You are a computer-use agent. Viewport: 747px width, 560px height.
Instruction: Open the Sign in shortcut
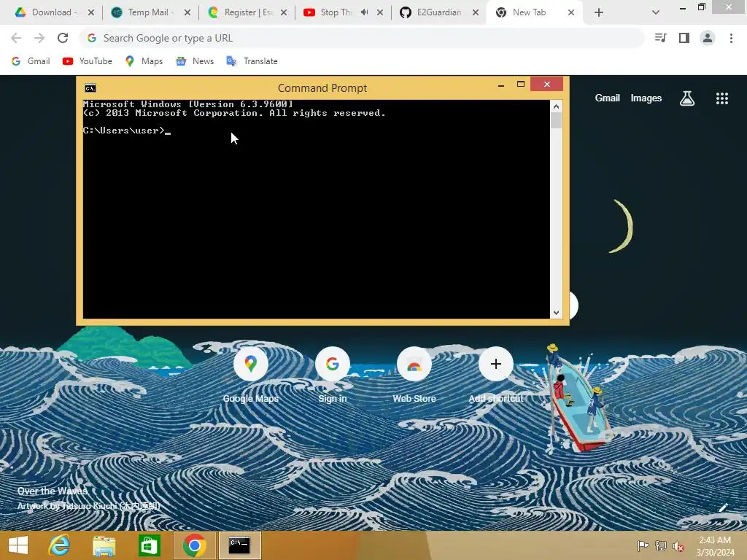[x=333, y=376]
